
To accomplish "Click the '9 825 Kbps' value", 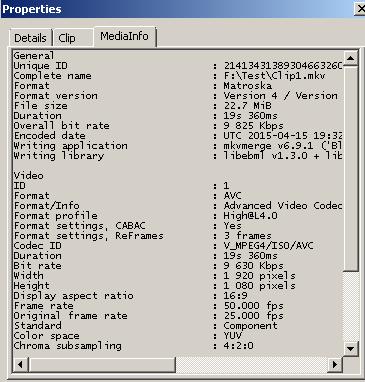I will [253, 126].
